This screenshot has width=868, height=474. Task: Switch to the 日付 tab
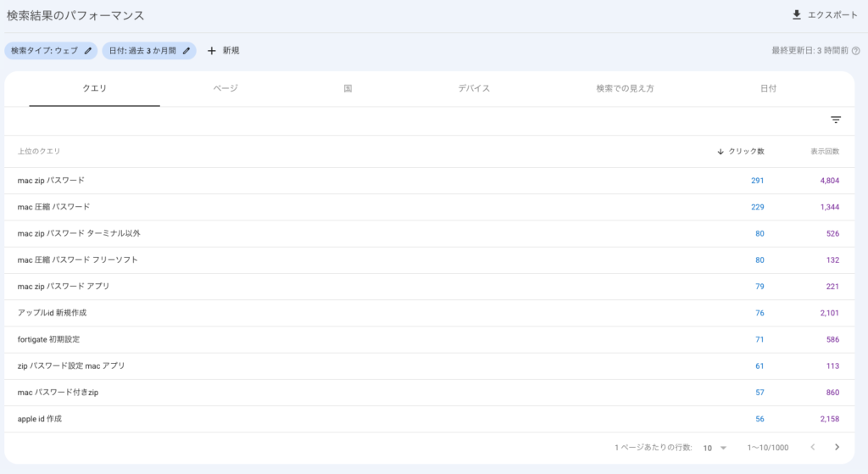(768, 88)
